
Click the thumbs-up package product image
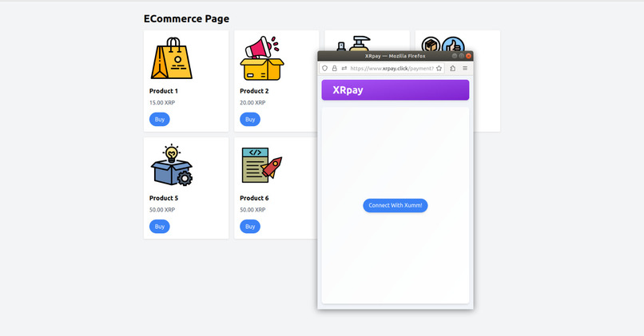point(443,44)
